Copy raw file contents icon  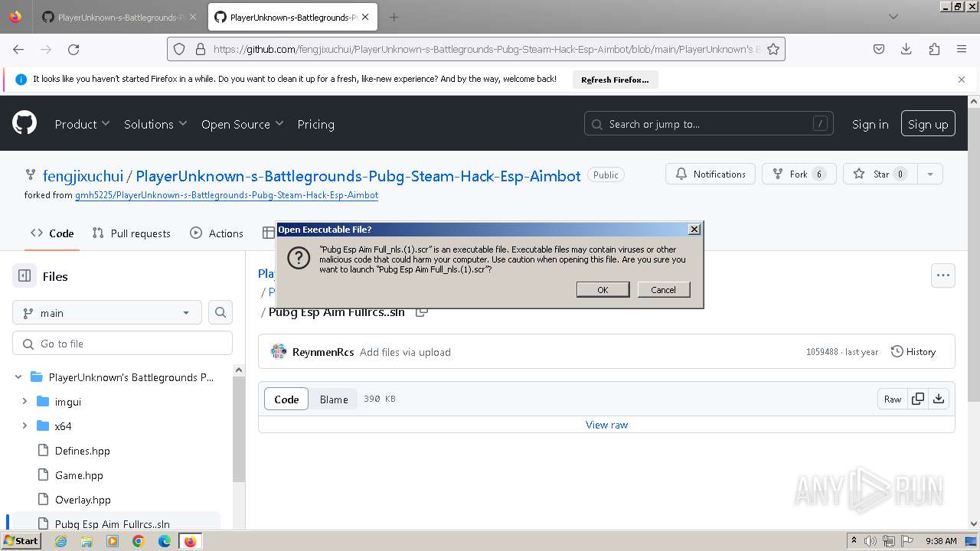918,399
